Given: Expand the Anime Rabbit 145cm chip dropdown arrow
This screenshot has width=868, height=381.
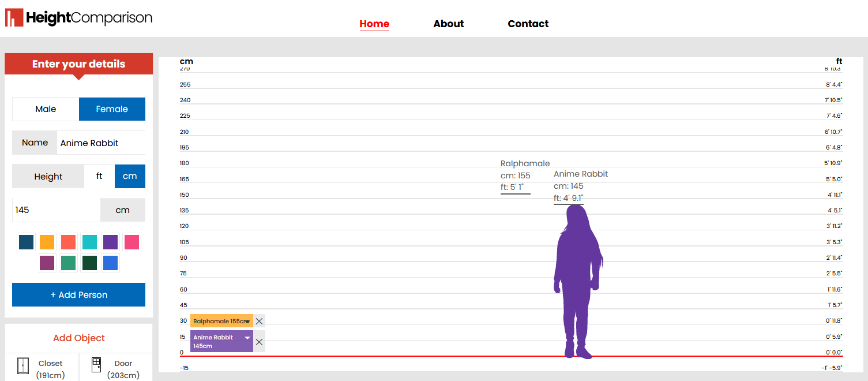Looking at the screenshot, I should [x=247, y=338].
